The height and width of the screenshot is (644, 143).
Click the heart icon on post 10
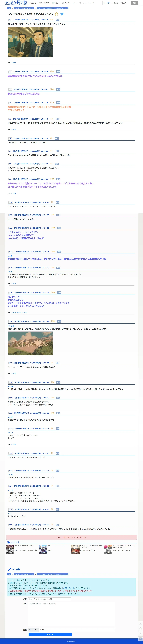pos(52,202)
